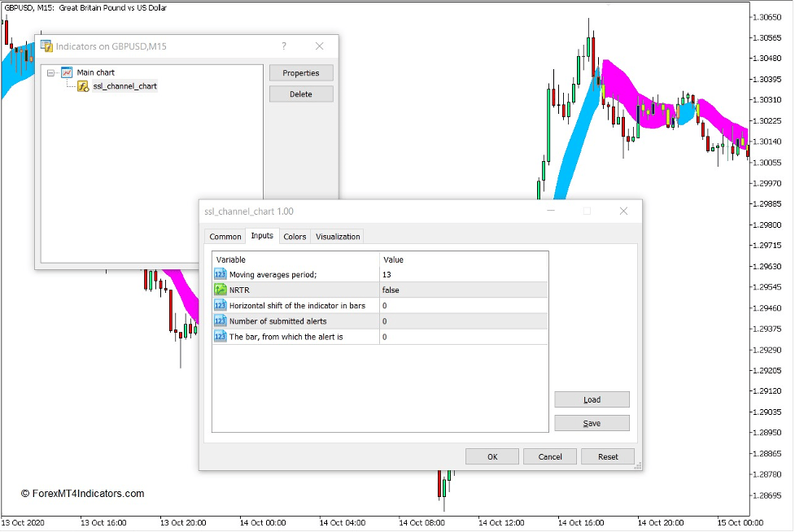Switch to the Common tab

click(x=225, y=236)
